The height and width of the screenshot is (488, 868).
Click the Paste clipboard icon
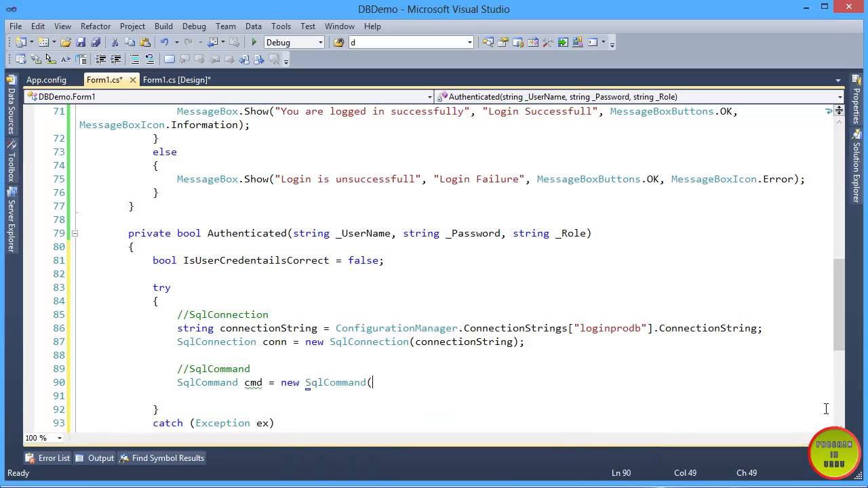pos(144,42)
